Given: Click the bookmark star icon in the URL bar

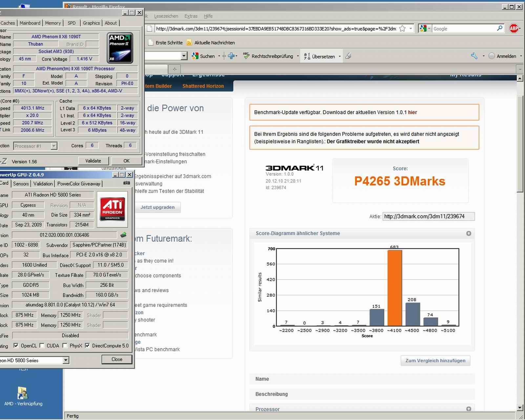Looking at the screenshot, I should click(x=402, y=29).
